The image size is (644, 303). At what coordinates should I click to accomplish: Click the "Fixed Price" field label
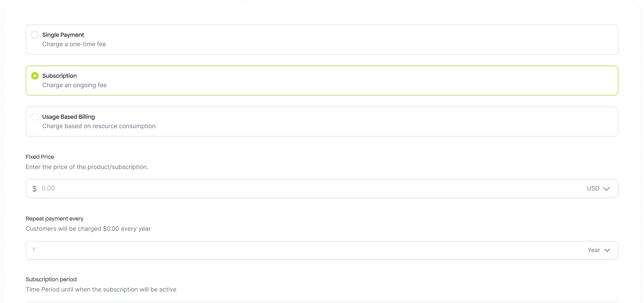point(40,157)
